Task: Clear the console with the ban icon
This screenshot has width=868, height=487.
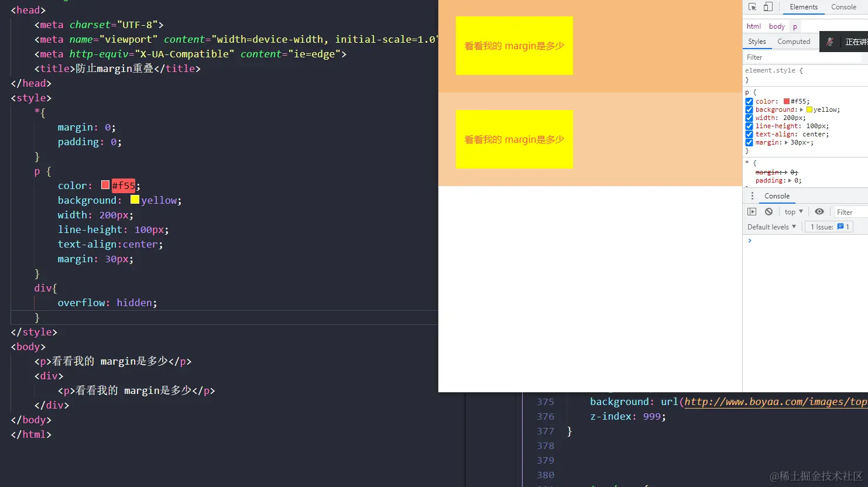Action: (x=768, y=212)
